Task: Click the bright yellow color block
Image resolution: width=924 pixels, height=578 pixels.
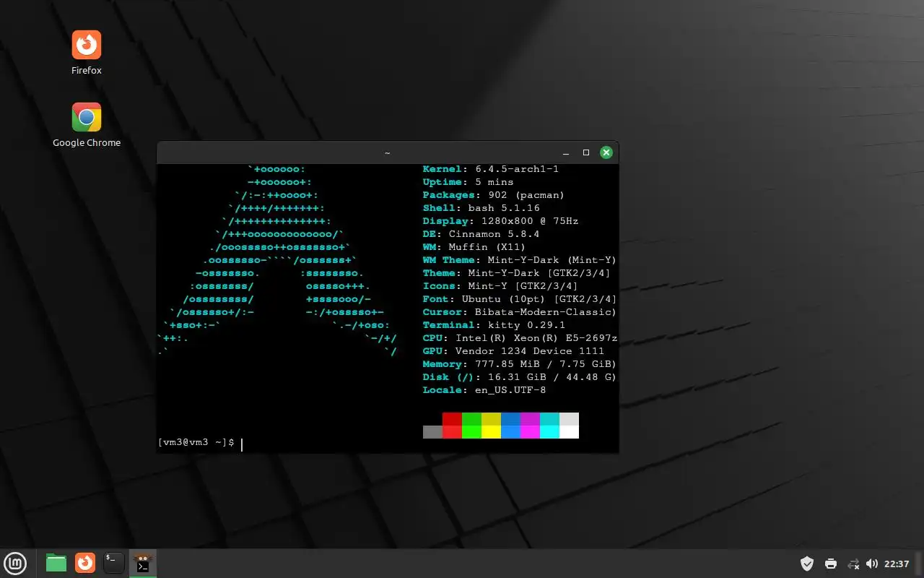Action: pyautogui.click(x=491, y=431)
